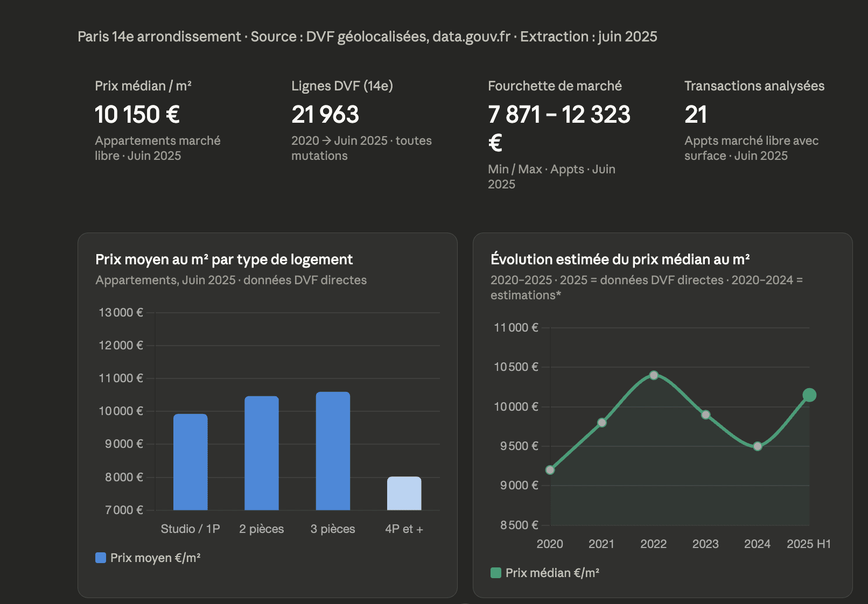Click the '2025 H1' x-axis label

tap(809, 544)
